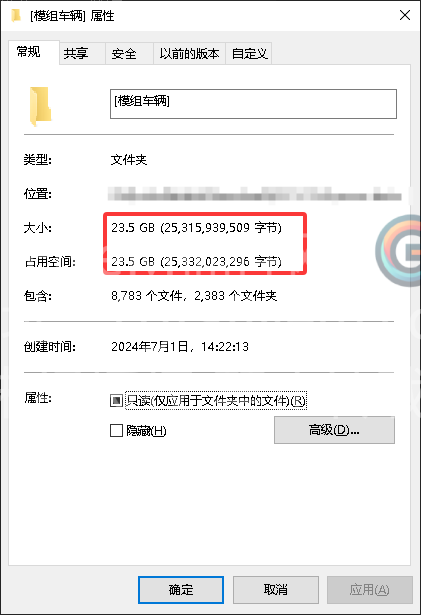Image resolution: width=421 pixels, height=615 pixels.
Task: Click the 大小 size value text
Action: (x=197, y=227)
